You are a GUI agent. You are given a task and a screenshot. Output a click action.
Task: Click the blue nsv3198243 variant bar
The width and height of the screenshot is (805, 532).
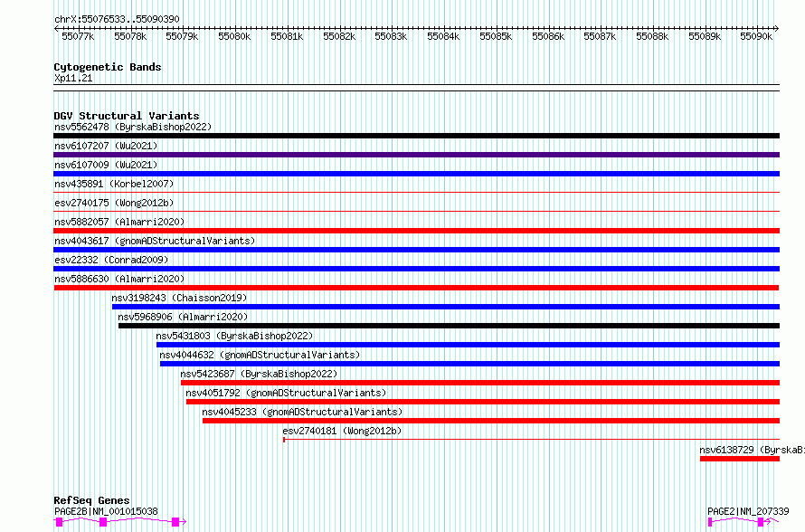pyautogui.click(x=446, y=307)
